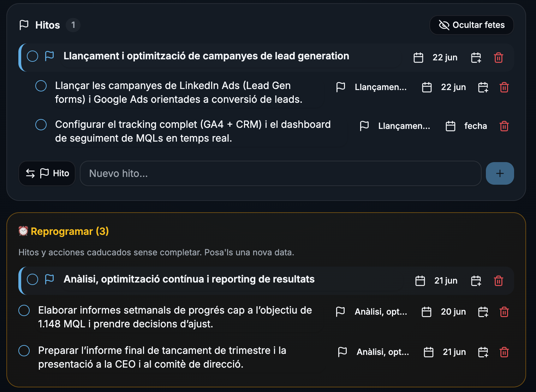The height and width of the screenshot is (392, 536).
Task: Complete the Elaborar informes setmanals task
Action: click(24, 310)
